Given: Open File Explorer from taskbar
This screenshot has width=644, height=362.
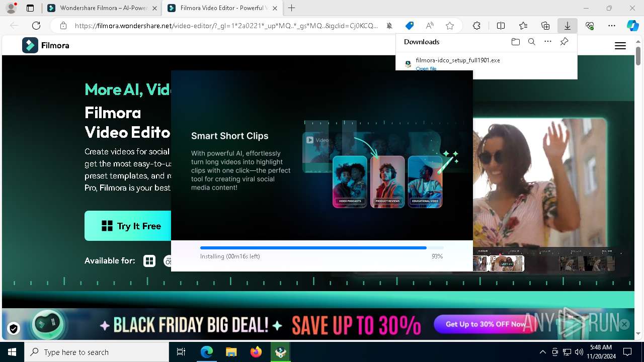Looking at the screenshot, I should point(231,352).
